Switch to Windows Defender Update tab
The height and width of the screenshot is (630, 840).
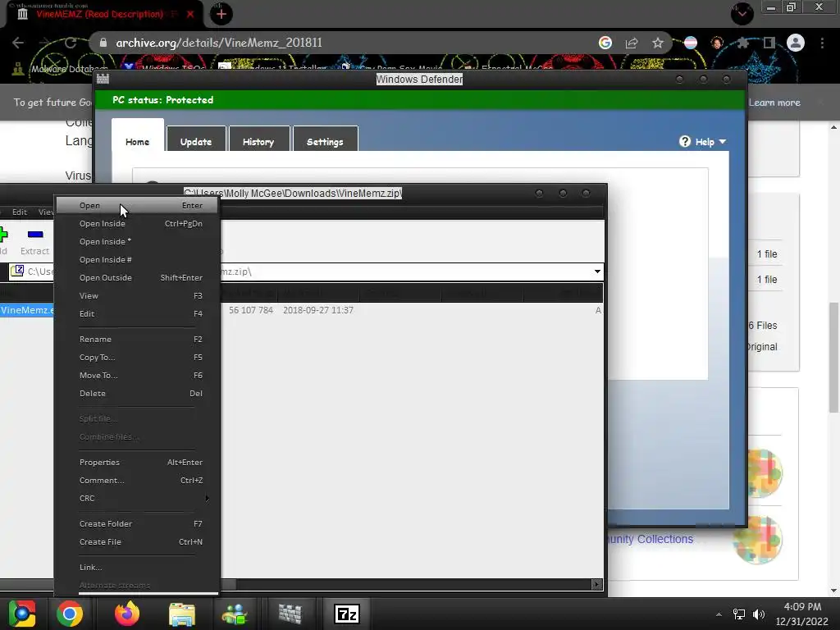click(196, 139)
